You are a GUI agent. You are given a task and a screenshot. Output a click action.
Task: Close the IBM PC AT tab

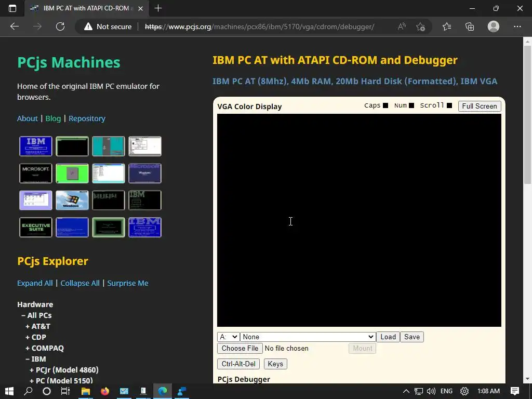(140, 8)
